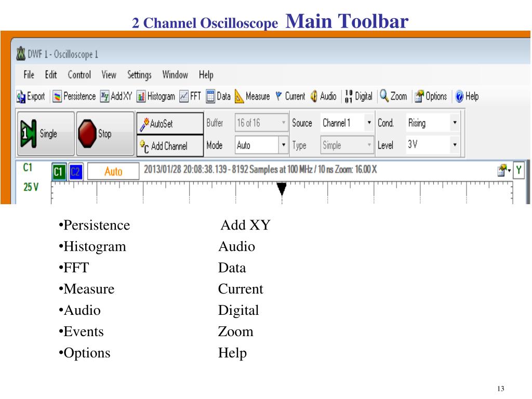Open the Window menu
Viewport: 532px width, 399px height.
175,75
